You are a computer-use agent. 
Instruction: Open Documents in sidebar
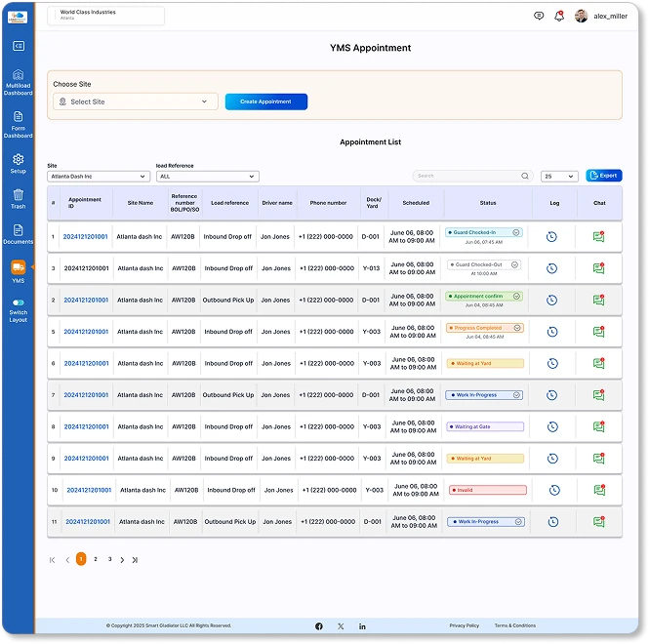click(x=18, y=234)
